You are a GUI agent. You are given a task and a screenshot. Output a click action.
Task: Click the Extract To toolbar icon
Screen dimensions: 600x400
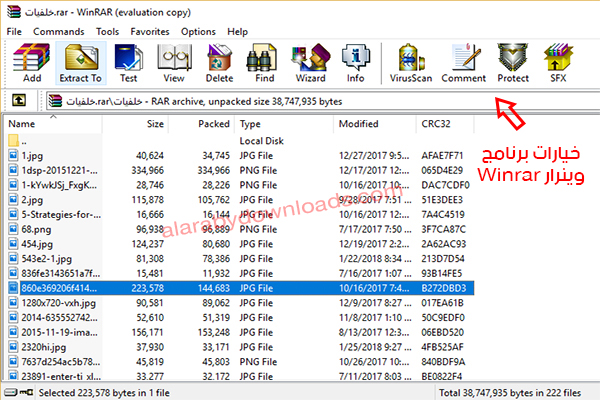[81, 63]
